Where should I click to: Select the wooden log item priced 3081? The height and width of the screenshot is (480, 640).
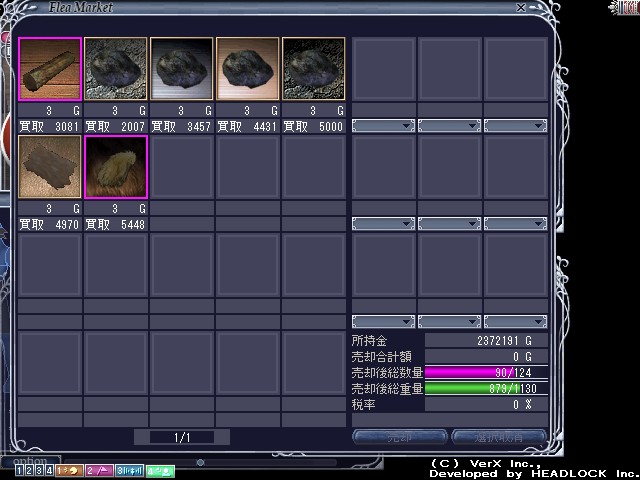tap(50, 69)
